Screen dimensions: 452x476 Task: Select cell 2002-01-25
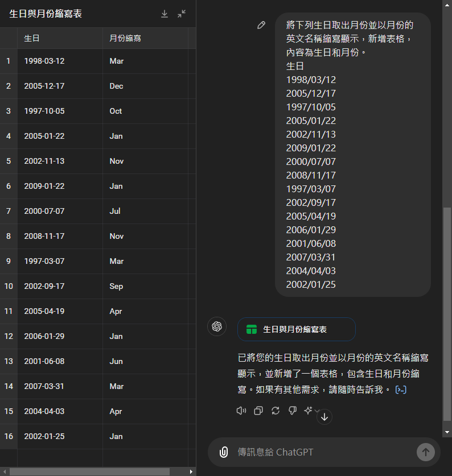[x=60, y=436]
